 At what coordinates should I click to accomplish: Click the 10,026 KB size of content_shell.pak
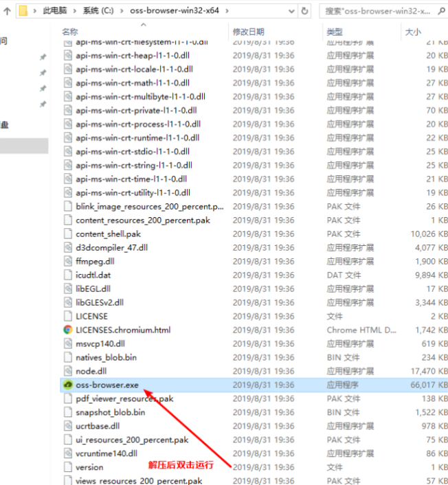(429, 234)
